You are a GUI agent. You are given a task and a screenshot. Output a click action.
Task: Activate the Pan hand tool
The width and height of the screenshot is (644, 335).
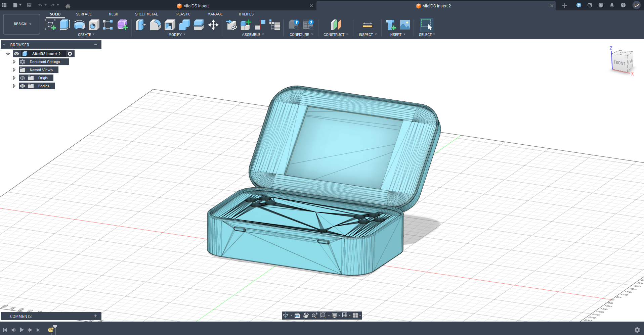coord(306,315)
